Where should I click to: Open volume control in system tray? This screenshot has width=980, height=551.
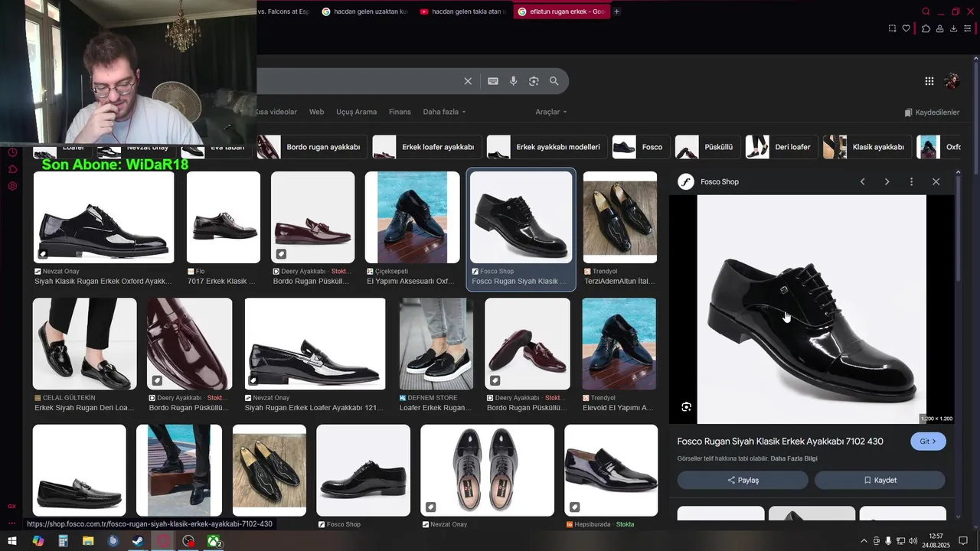(x=913, y=541)
